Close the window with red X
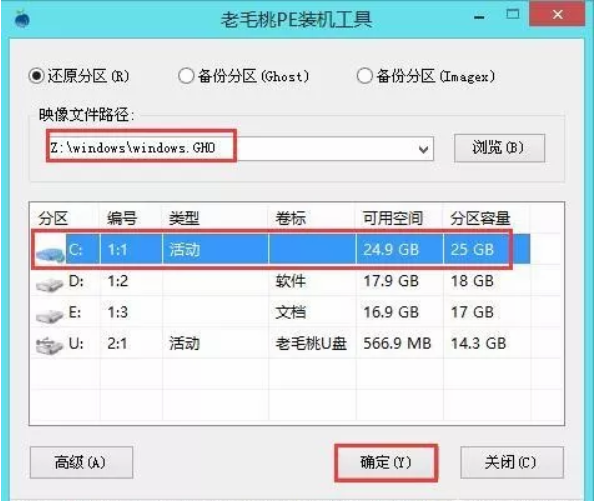Screen dimensions: 594x501 point(557,14)
